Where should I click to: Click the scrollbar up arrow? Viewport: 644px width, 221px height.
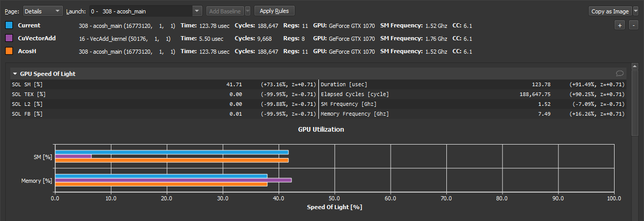[635, 67]
